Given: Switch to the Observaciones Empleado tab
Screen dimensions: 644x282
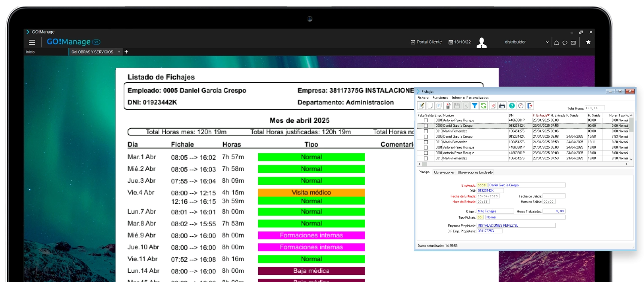Looking at the screenshot, I should click(475, 172).
